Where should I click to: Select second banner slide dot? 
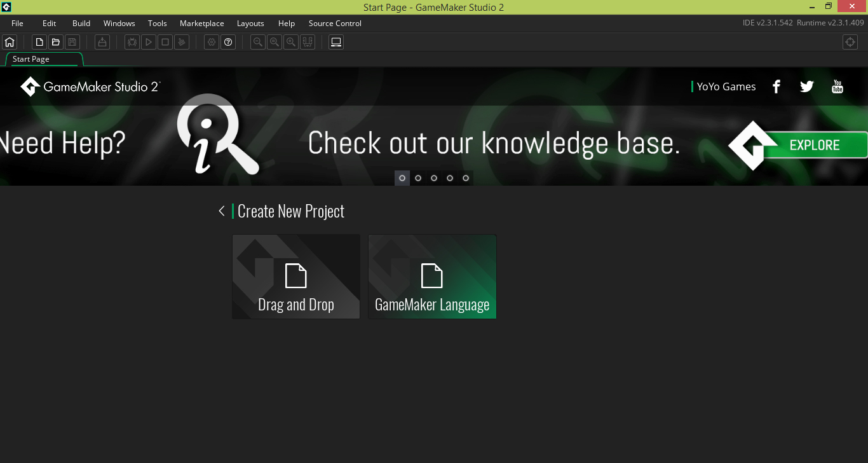click(418, 178)
